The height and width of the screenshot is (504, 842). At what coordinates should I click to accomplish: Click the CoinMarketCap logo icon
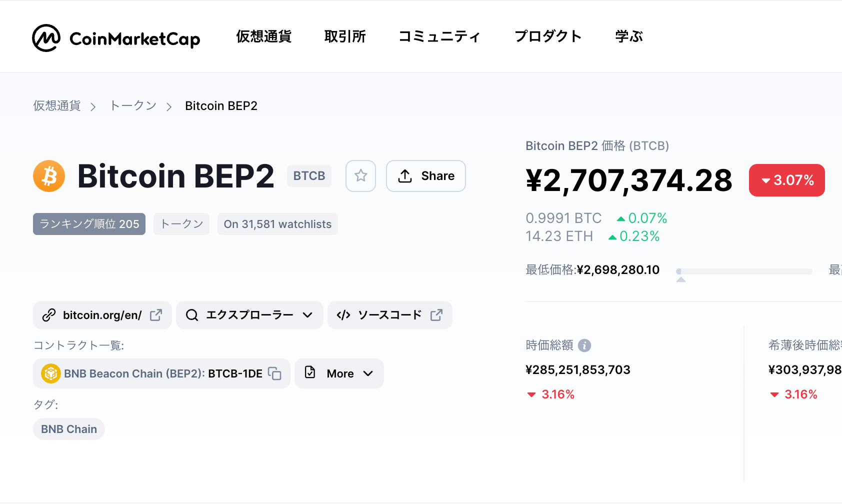pyautogui.click(x=46, y=38)
